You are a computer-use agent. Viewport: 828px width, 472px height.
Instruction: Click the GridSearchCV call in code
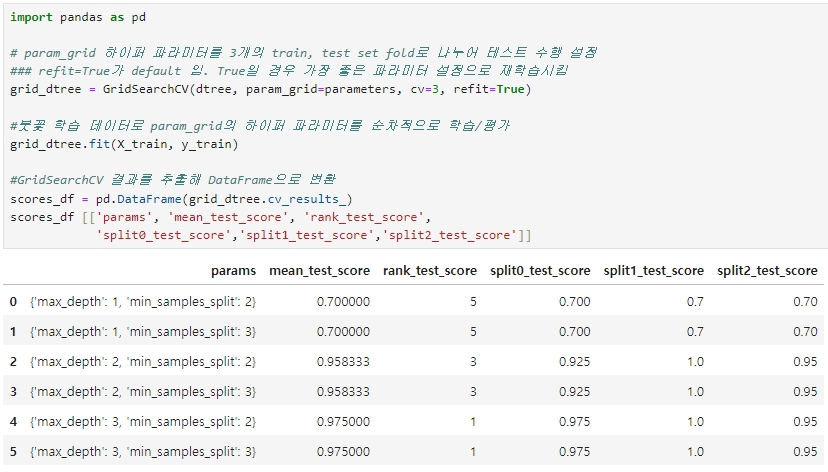click(317, 89)
